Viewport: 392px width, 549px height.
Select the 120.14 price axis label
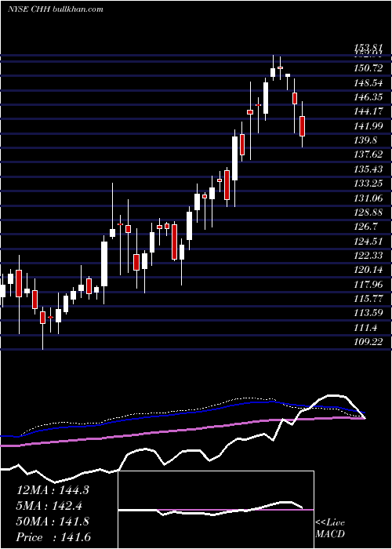[x=368, y=270]
